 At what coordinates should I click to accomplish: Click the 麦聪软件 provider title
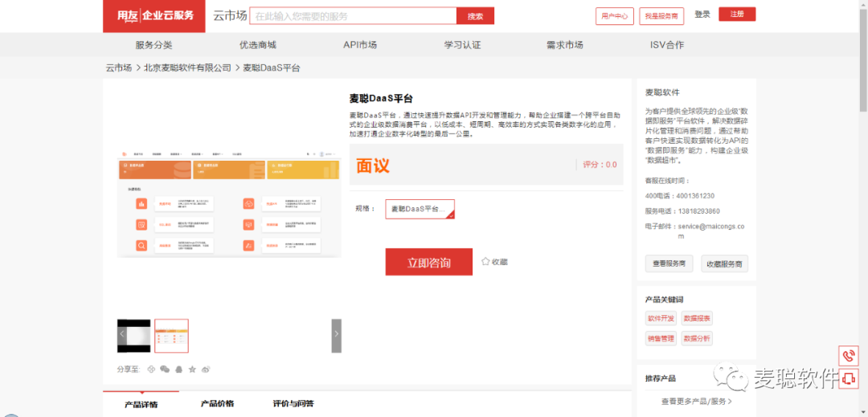662,92
